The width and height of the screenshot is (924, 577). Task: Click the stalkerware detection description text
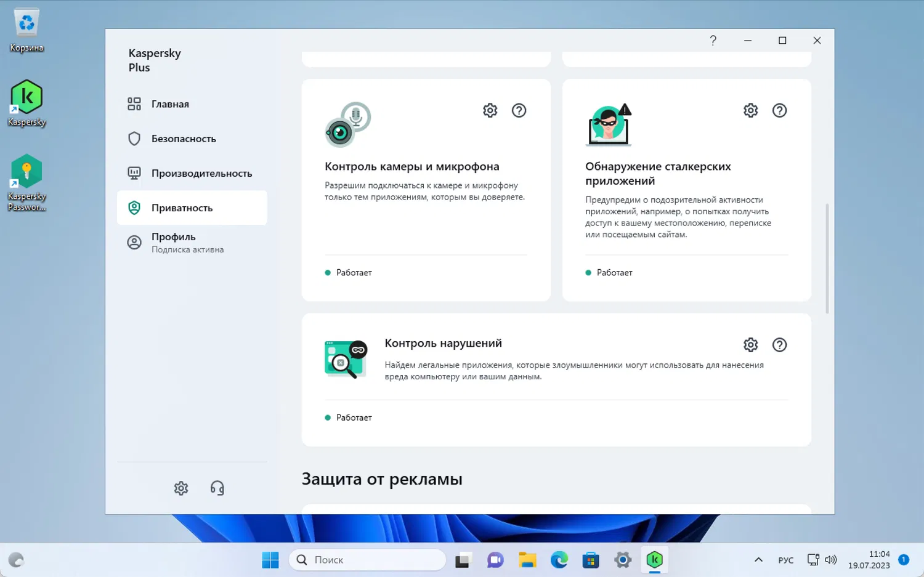pyautogui.click(x=678, y=217)
